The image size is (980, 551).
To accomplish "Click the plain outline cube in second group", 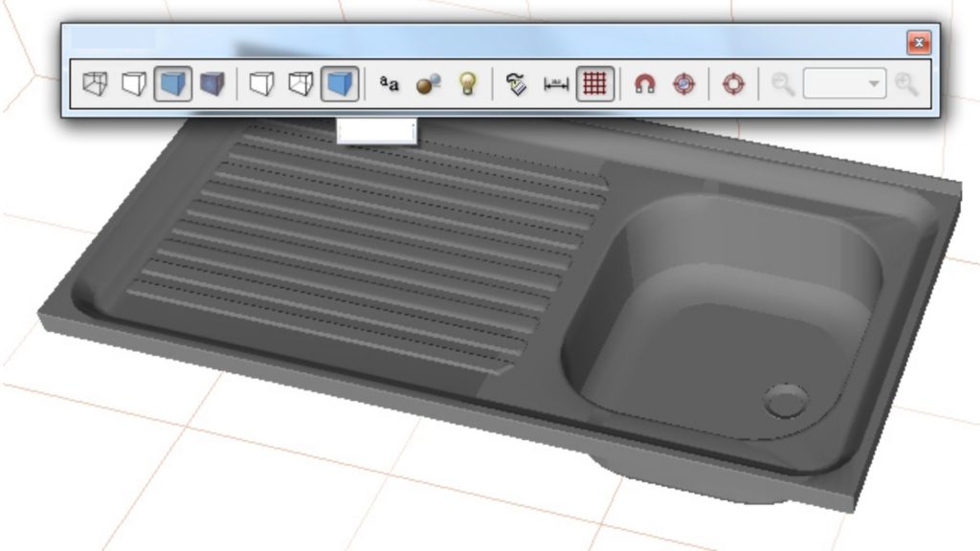I will pos(261,84).
